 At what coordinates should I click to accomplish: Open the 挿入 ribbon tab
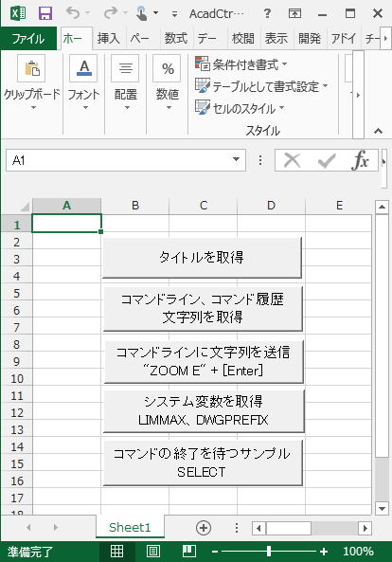(109, 38)
